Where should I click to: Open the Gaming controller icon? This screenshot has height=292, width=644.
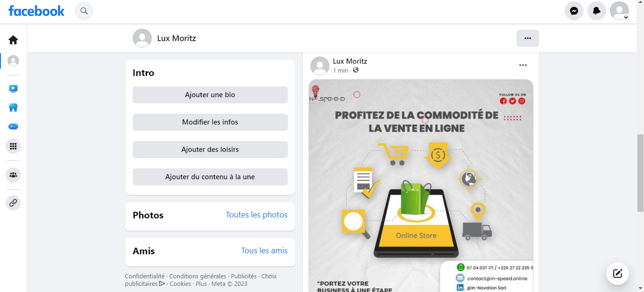[x=13, y=127]
